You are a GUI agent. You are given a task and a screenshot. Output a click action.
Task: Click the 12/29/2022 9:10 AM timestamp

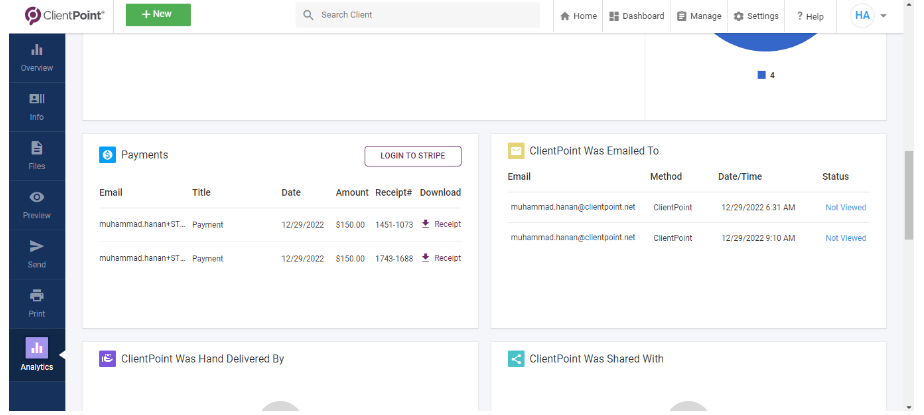click(x=758, y=238)
